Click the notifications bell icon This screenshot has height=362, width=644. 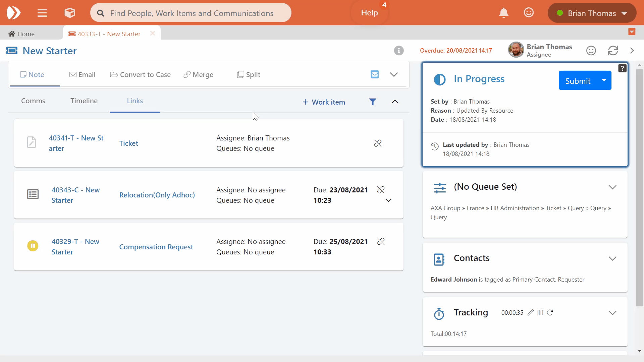click(503, 13)
